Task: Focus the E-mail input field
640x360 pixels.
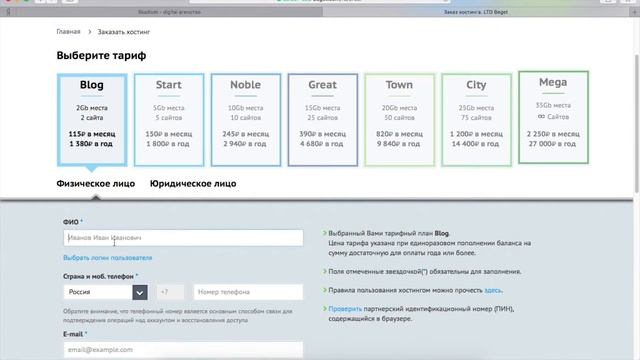Action: 183,350
